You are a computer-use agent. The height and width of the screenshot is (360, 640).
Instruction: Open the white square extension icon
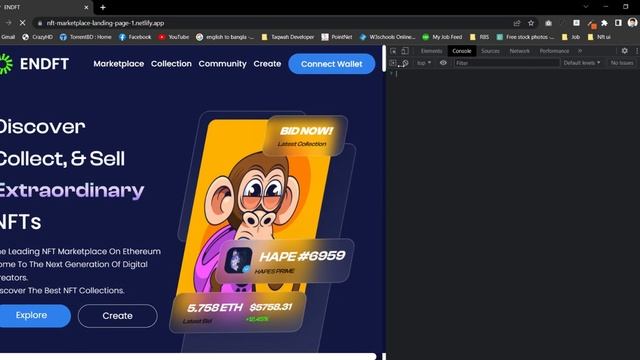click(x=576, y=23)
